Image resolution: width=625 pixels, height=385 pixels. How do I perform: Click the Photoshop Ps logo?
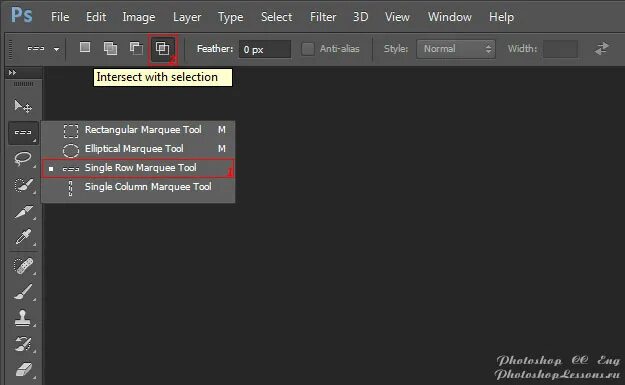(x=22, y=16)
